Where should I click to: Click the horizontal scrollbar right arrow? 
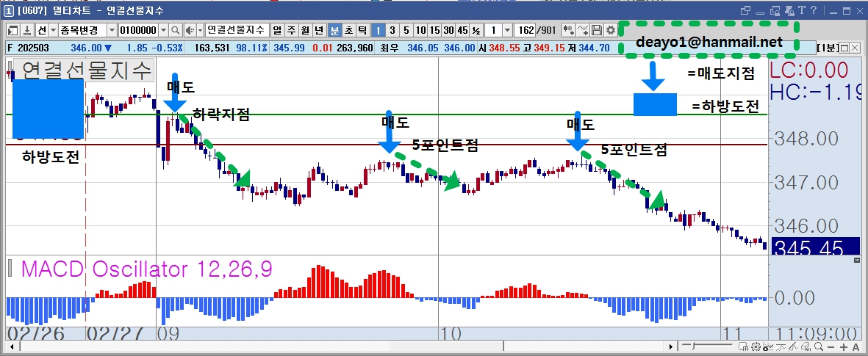tap(671, 346)
